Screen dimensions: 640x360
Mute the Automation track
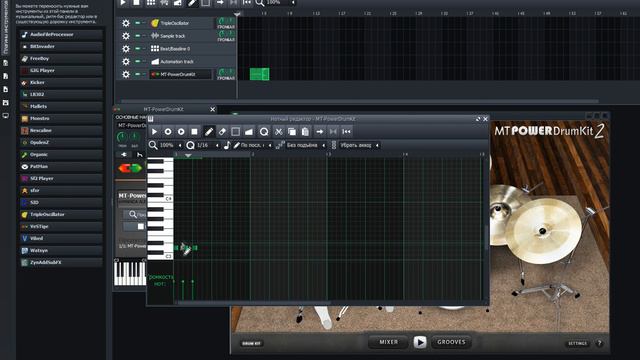click(138, 62)
